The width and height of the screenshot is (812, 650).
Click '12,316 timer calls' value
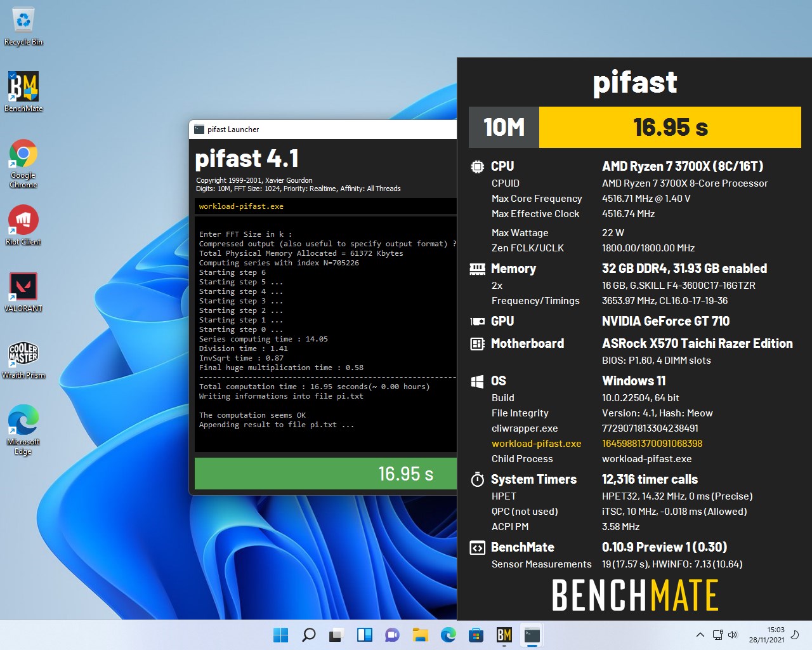coord(650,479)
